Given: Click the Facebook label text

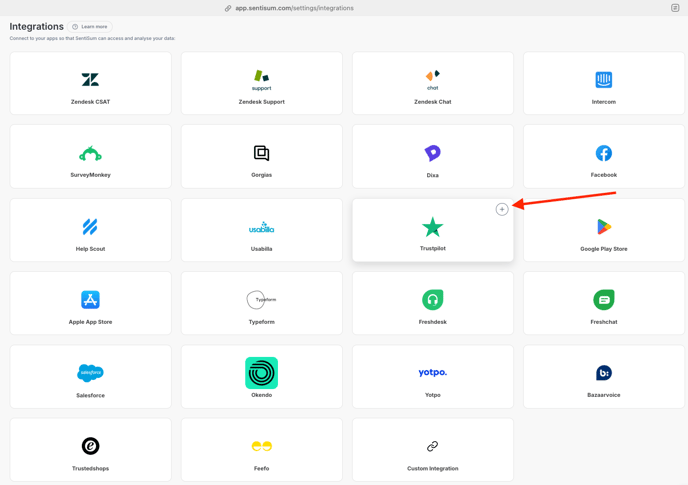Looking at the screenshot, I should pos(604,175).
